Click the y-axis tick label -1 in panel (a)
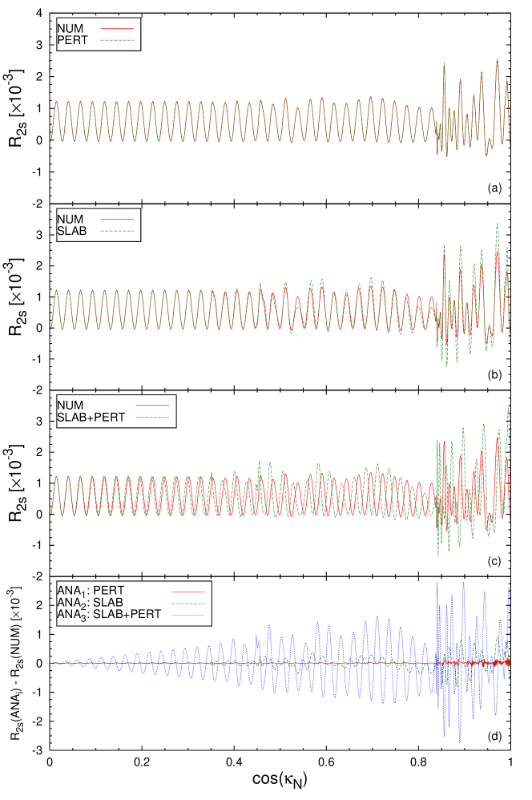Image resolution: width=532 pixels, height=800 pixels. coord(37,172)
